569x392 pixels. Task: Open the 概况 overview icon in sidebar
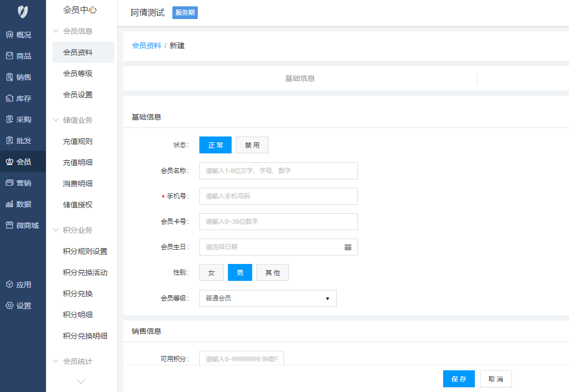coord(10,35)
